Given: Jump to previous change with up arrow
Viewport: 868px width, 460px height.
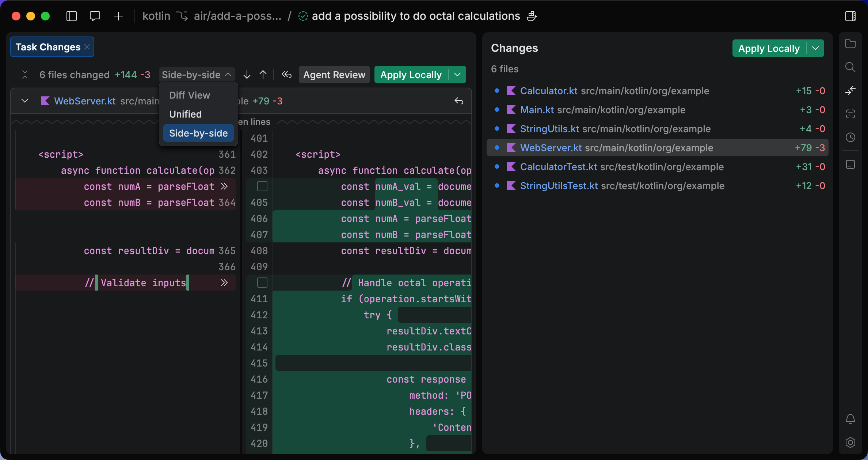Looking at the screenshot, I should tap(263, 75).
